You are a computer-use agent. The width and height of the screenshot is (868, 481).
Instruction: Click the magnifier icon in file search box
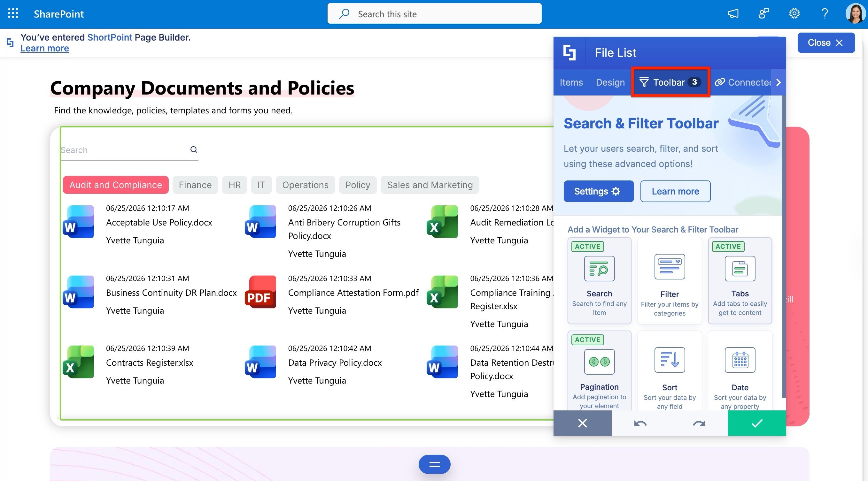(194, 149)
